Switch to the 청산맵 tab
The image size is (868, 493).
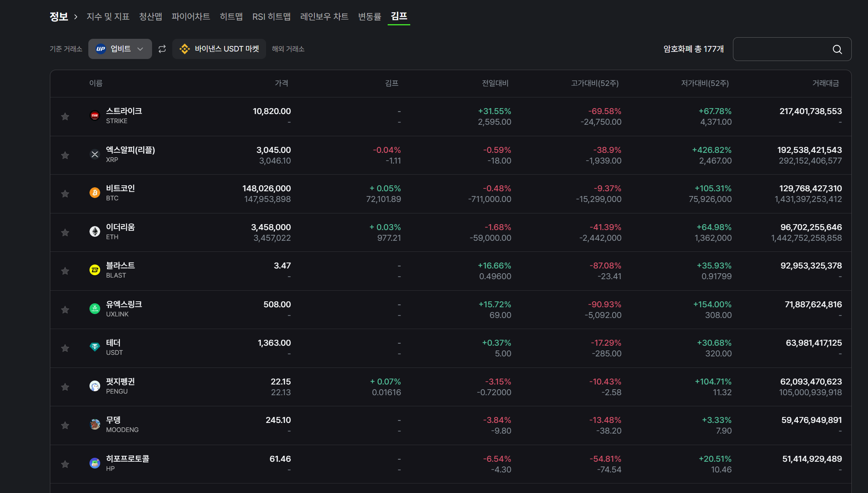point(150,17)
